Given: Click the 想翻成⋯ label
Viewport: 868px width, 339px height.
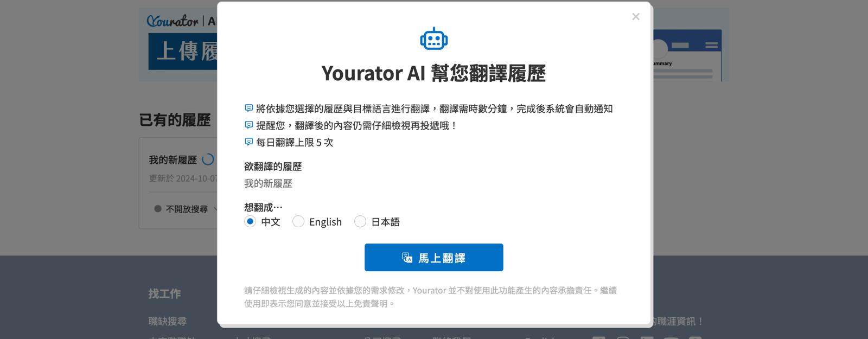Looking at the screenshot, I should click(263, 207).
